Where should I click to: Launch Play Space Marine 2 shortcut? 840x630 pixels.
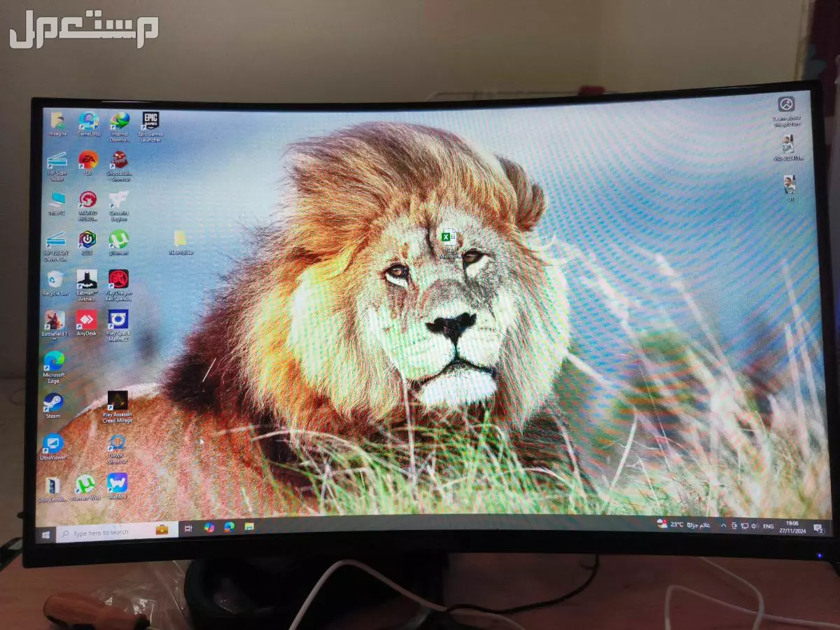118,326
